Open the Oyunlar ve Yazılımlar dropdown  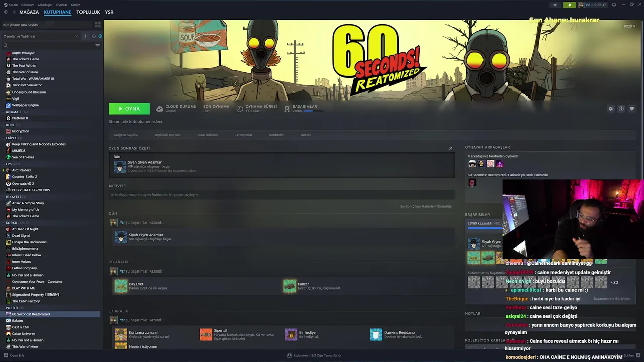click(41, 36)
